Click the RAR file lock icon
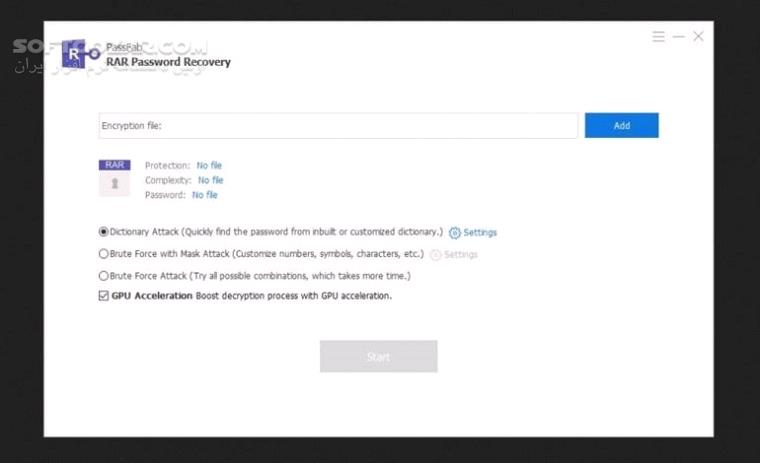 click(114, 178)
